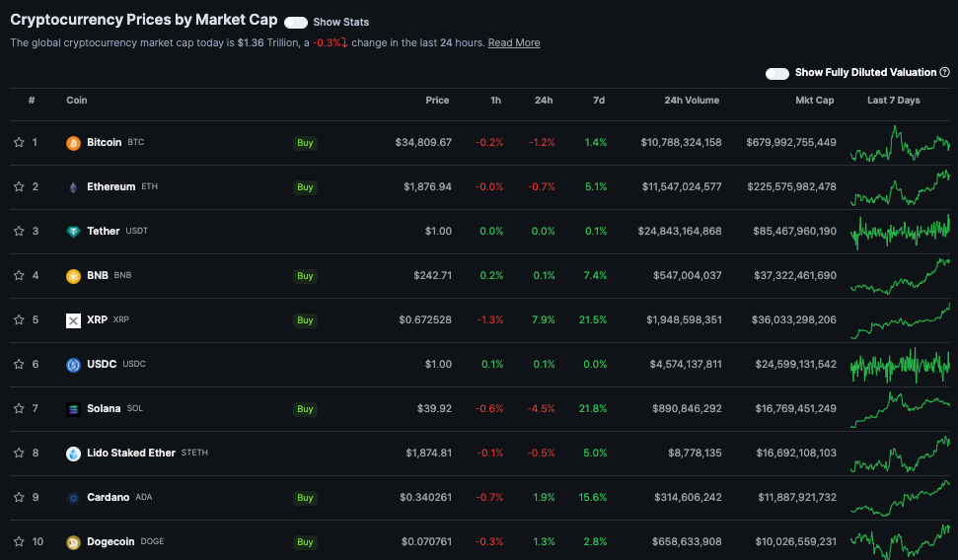Open Solana's 7-day sparkline chart
The image size is (958, 560).
[900, 409]
